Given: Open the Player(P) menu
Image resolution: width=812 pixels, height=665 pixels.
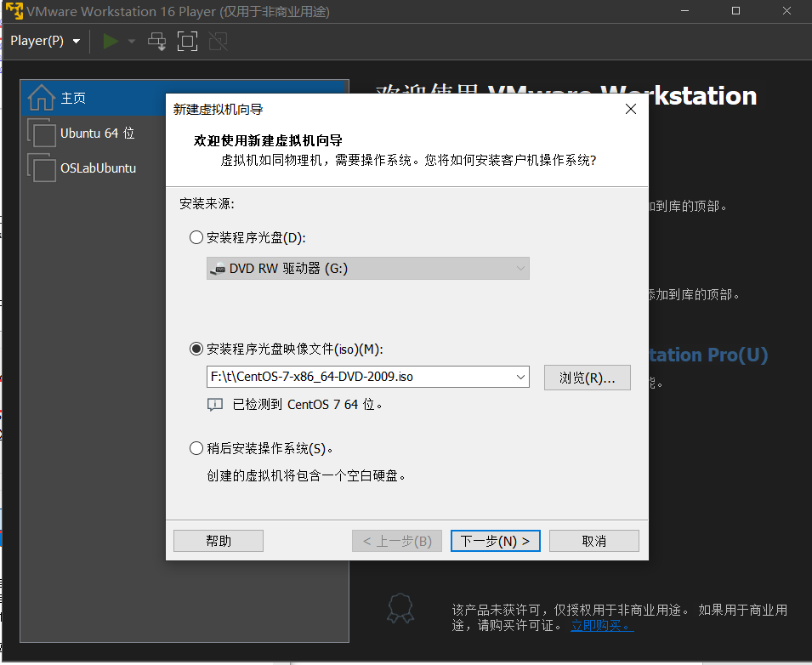Looking at the screenshot, I should pos(46,40).
